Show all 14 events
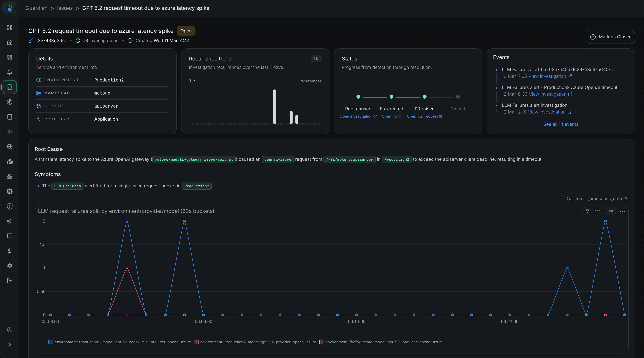The width and height of the screenshot is (644, 358). [x=561, y=124]
